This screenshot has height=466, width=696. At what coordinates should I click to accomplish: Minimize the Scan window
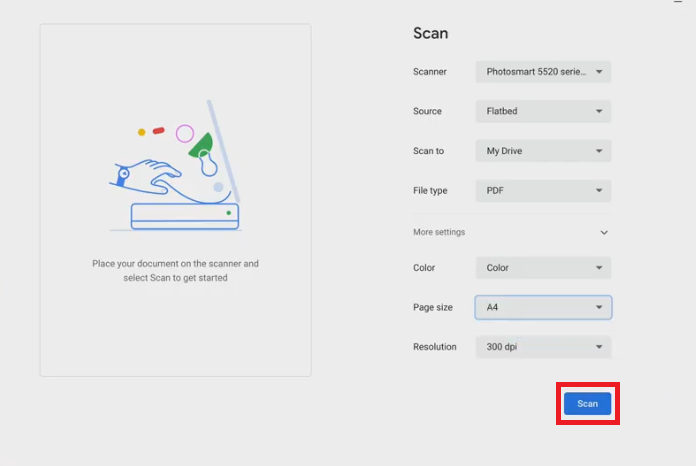pos(678,2)
